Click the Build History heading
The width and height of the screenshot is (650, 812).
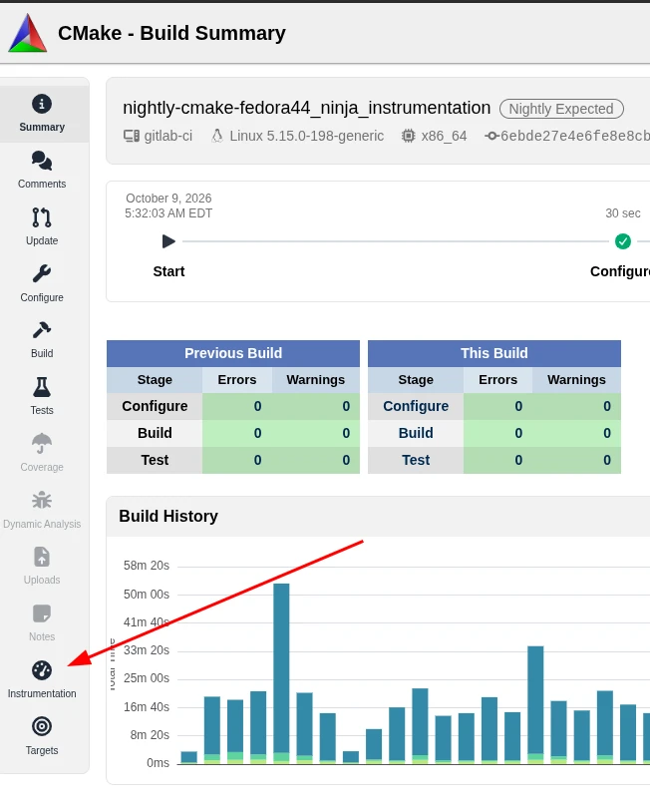168,517
